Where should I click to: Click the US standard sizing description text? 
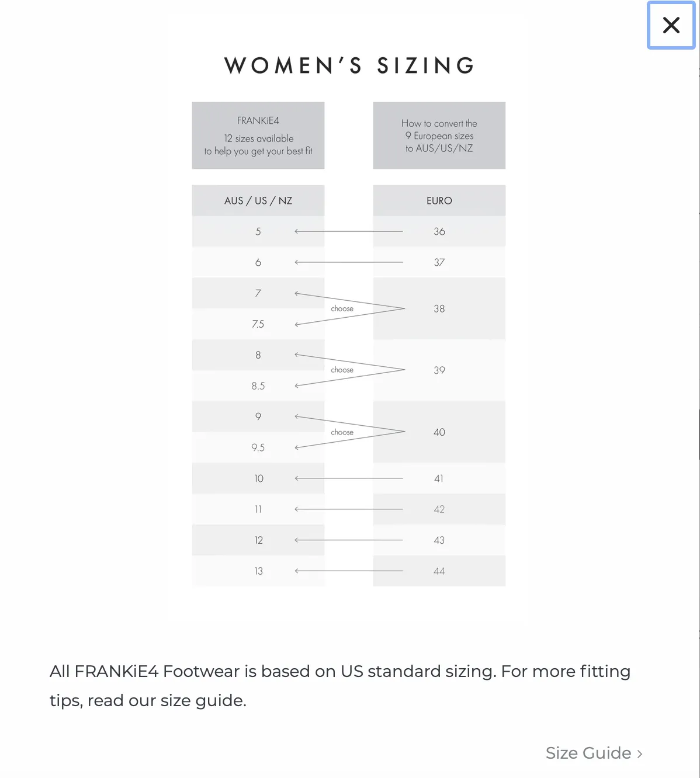pos(340,686)
